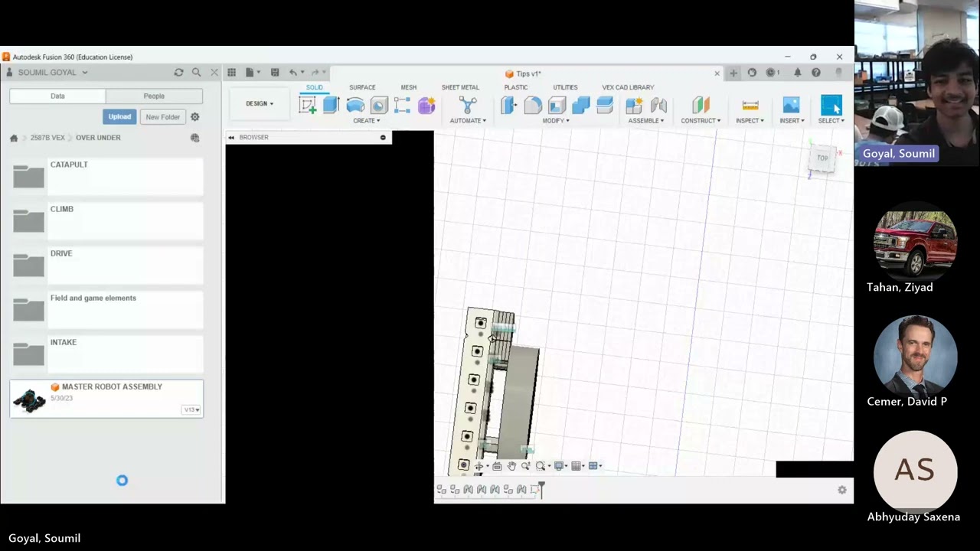Open the V13 version dropdown
980x551 pixels.
coord(192,410)
